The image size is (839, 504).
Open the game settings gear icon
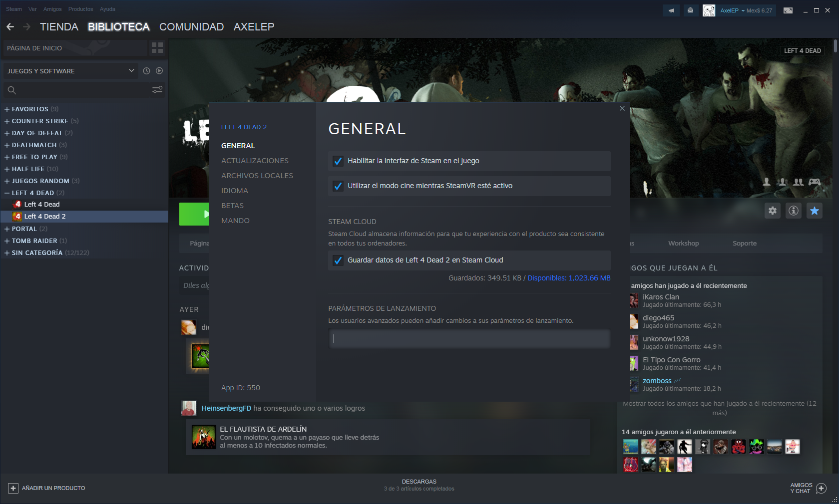click(x=773, y=211)
